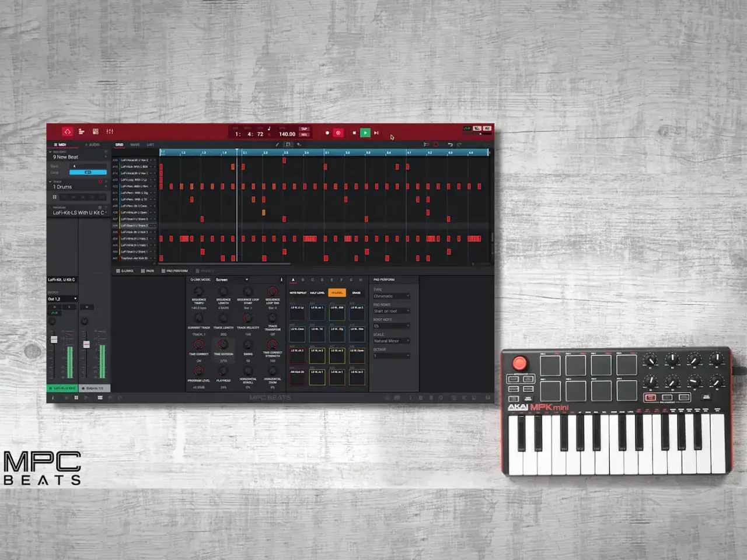Disable the orange 16 Level button
This screenshot has height=560, width=747.
tap(337, 293)
